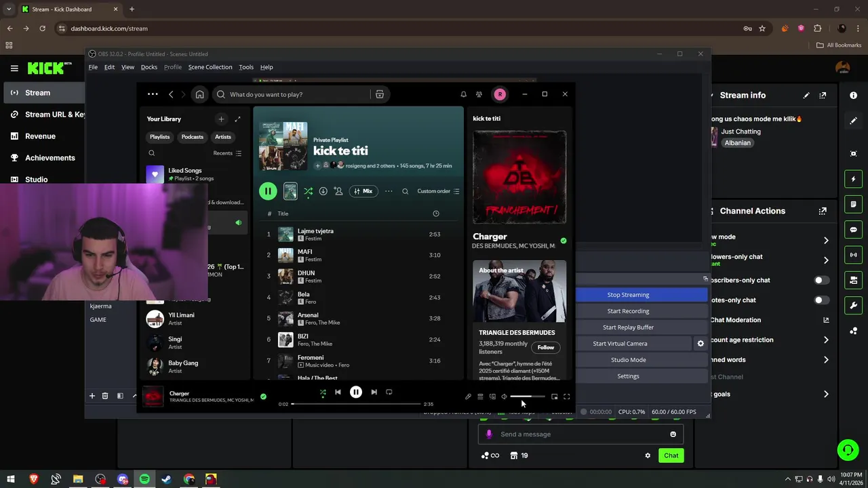The height and width of the screenshot is (488, 868).
Task: Expand account age restriction chevron
Action: click(x=826, y=340)
